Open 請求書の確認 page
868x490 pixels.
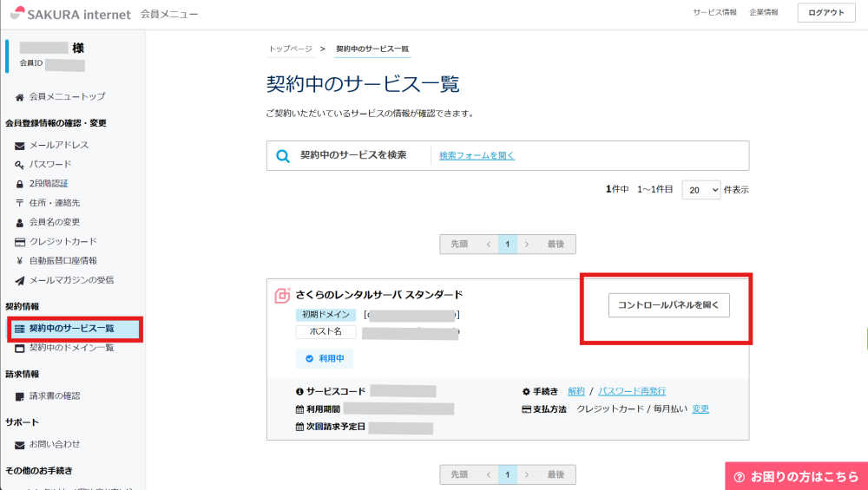click(x=55, y=396)
